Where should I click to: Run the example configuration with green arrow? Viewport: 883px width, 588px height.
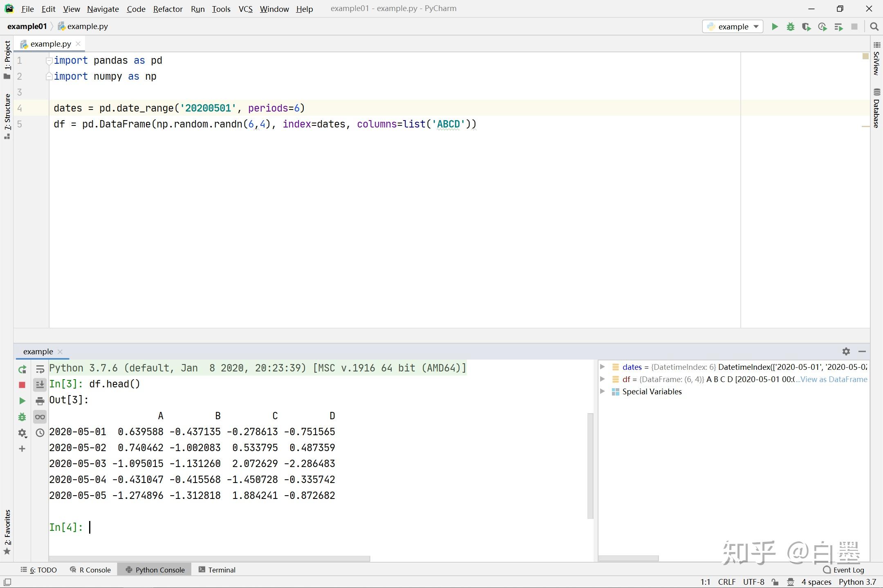click(774, 27)
